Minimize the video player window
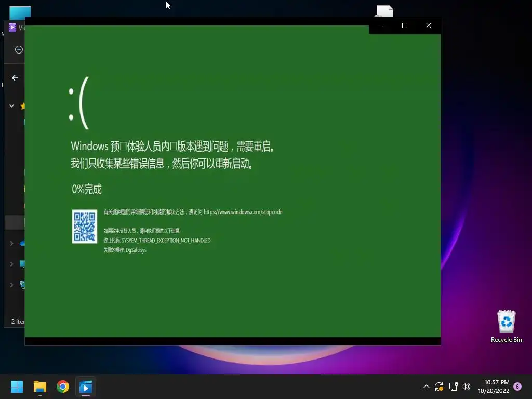Image resolution: width=532 pixels, height=399 pixels. tap(381, 25)
